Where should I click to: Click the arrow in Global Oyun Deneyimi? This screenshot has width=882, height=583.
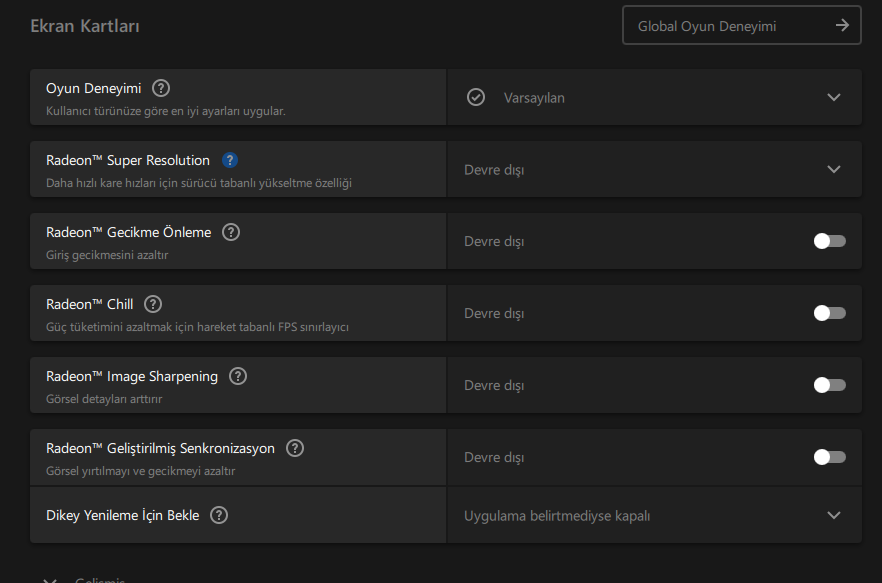click(x=842, y=25)
